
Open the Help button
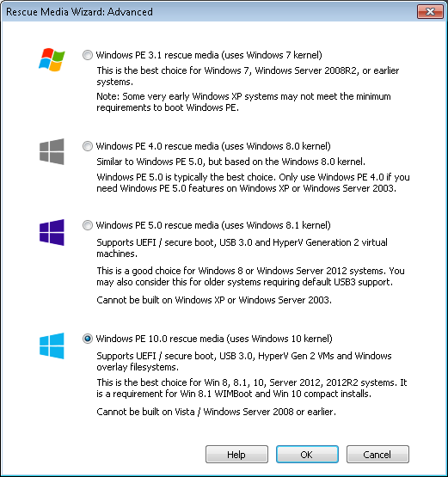point(236,455)
